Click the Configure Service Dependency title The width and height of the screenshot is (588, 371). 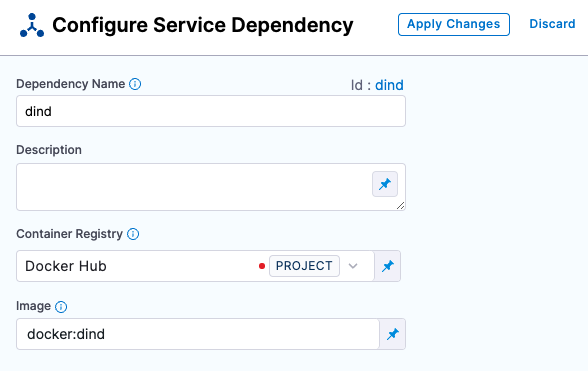(x=203, y=25)
